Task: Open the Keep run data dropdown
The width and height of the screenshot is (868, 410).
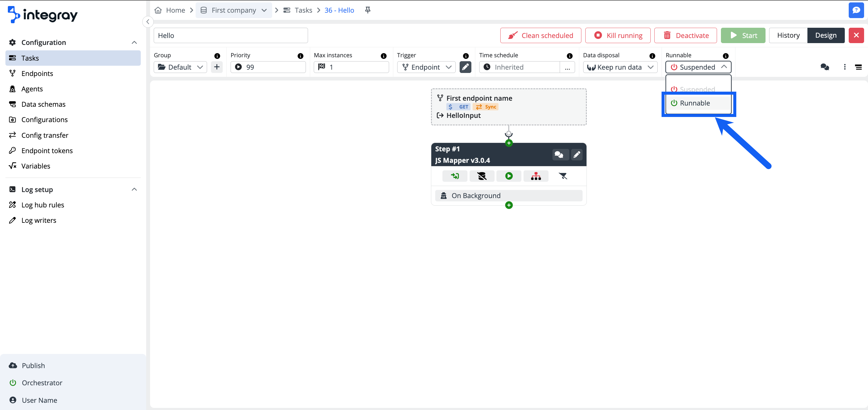Action: pyautogui.click(x=620, y=67)
